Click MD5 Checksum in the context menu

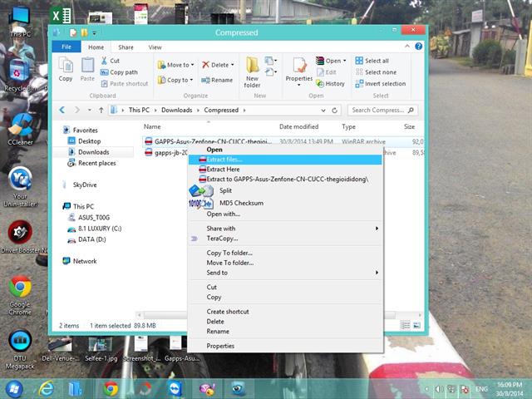[285, 203]
